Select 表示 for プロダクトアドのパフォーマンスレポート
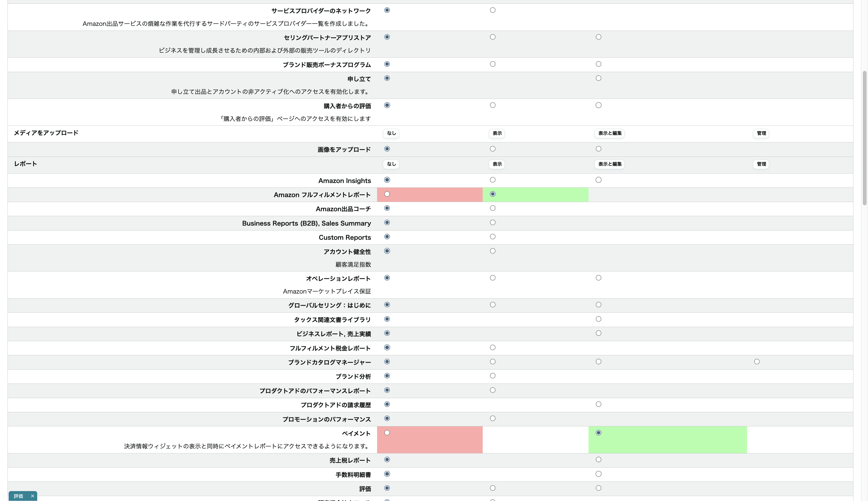868x501 pixels. coord(493,390)
